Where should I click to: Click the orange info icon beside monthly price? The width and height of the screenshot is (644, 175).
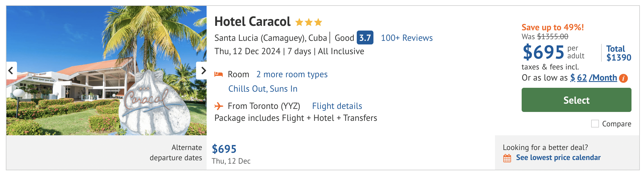[623, 78]
